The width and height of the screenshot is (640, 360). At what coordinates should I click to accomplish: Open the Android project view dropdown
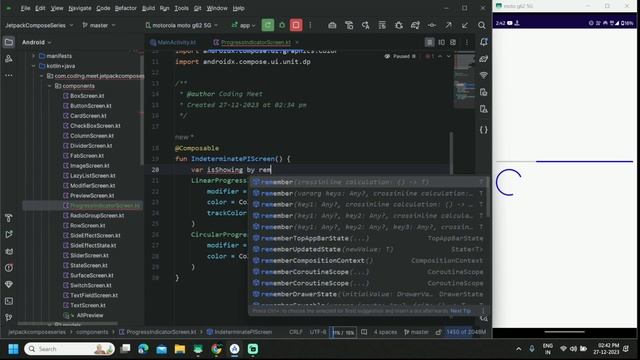pos(37,42)
